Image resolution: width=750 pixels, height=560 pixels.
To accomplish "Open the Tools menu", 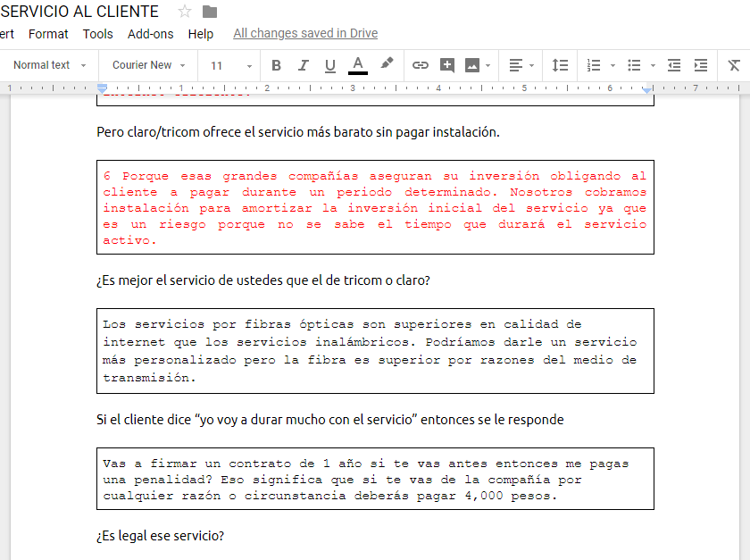I will [x=97, y=34].
